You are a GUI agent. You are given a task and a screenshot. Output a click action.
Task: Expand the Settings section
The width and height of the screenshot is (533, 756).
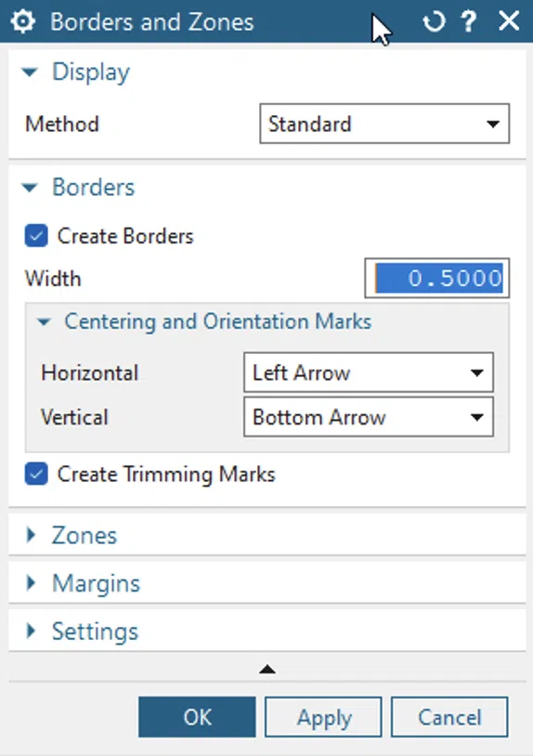(x=32, y=631)
